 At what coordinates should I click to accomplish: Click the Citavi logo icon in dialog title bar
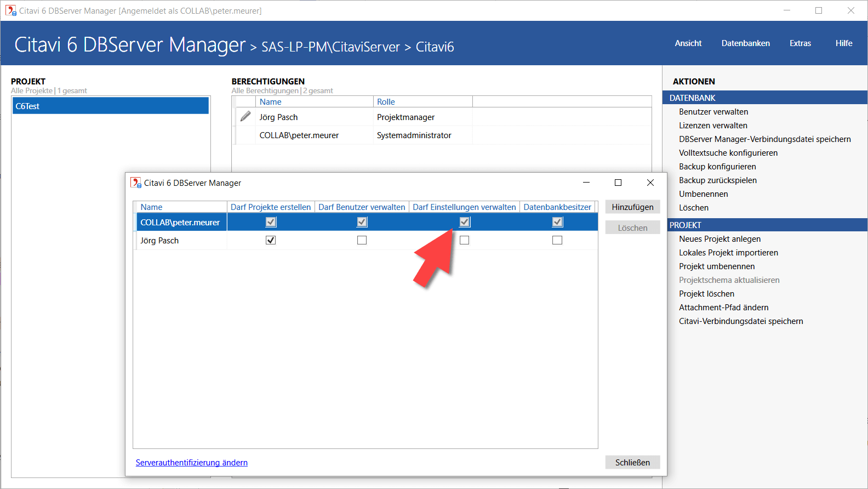[x=135, y=183]
